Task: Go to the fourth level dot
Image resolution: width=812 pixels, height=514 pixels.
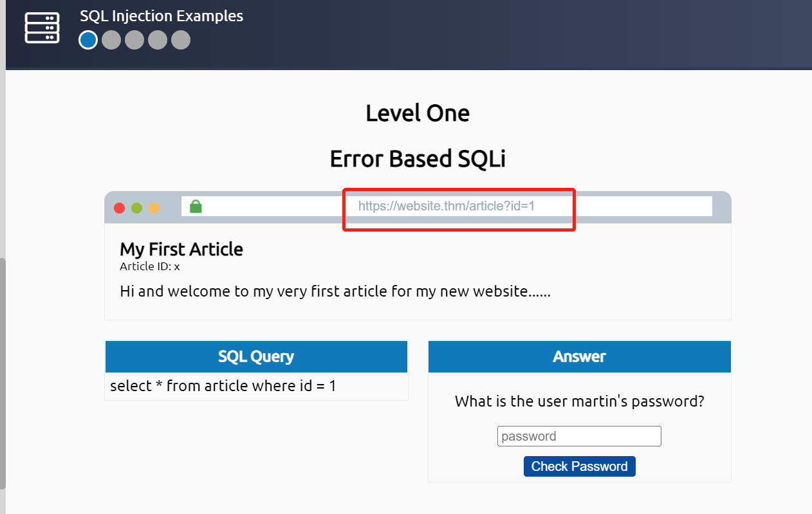Action: coord(158,40)
